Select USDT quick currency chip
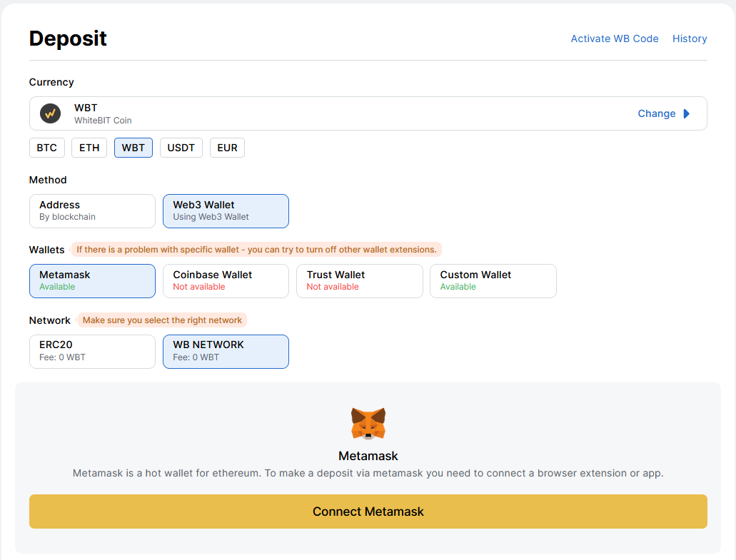This screenshot has height=560, width=736. (x=181, y=148)
